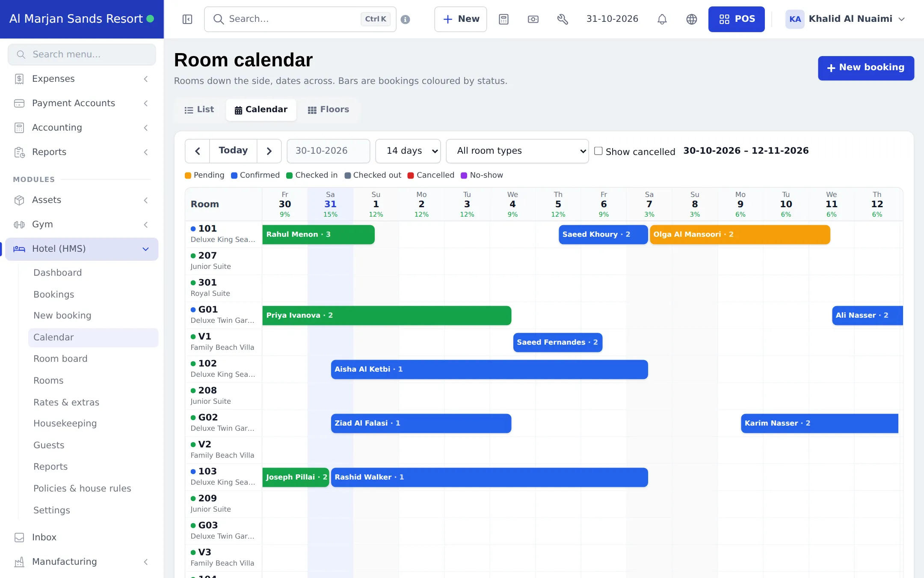Expand the Reports menu chevron
The height and width of the screenshot is (578, 924).
pos(146,152)
